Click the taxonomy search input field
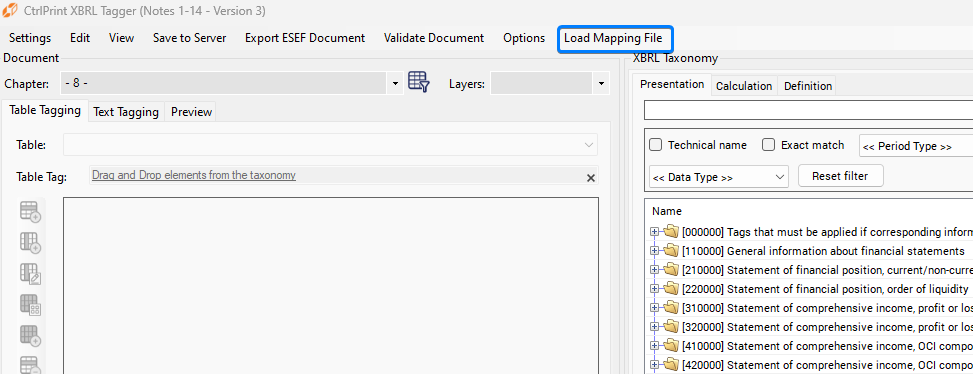This screenshot has width=973, height=374. 809,110
